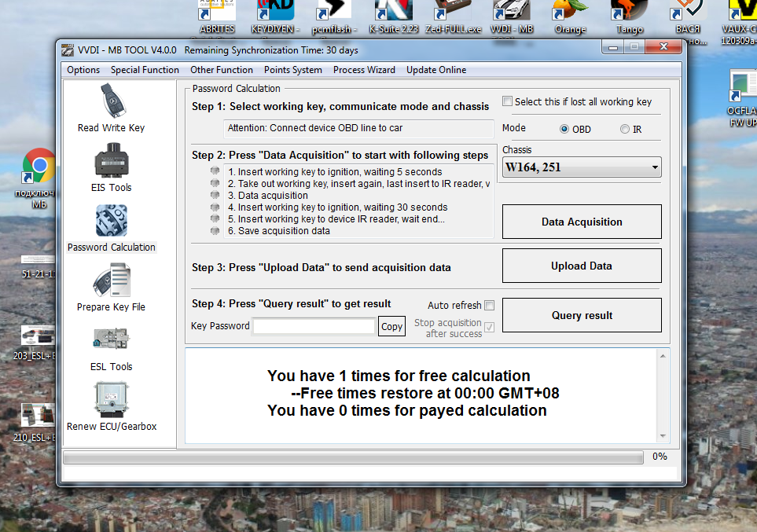Select the 51-21-1 desktop file
The height and width of the screenshot is (532, 757).
[x=38, y=266]
